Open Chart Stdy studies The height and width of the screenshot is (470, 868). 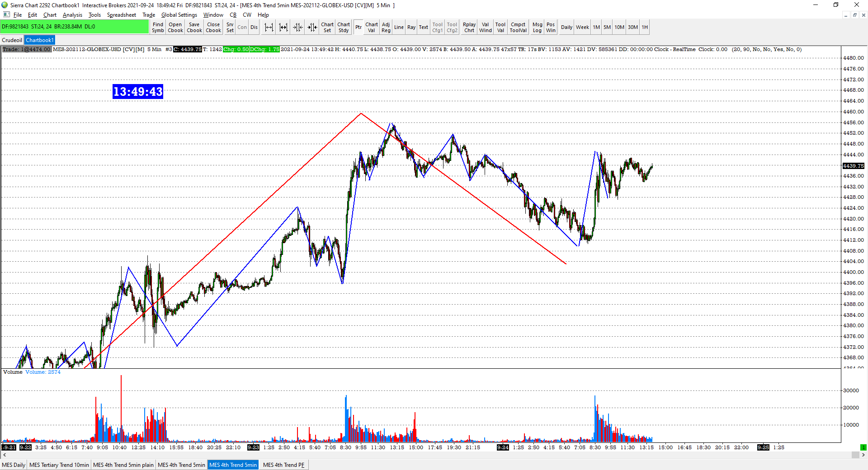click(x=344, y=28)
